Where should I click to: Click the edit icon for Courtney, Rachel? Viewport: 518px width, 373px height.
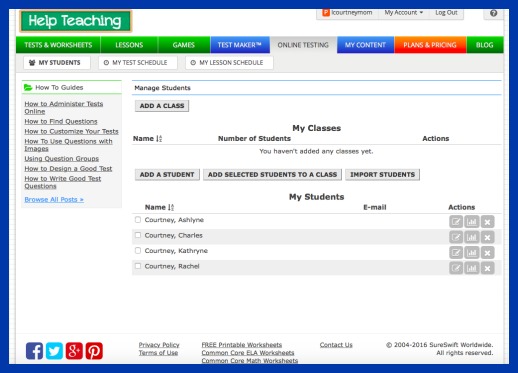[456, 268]
